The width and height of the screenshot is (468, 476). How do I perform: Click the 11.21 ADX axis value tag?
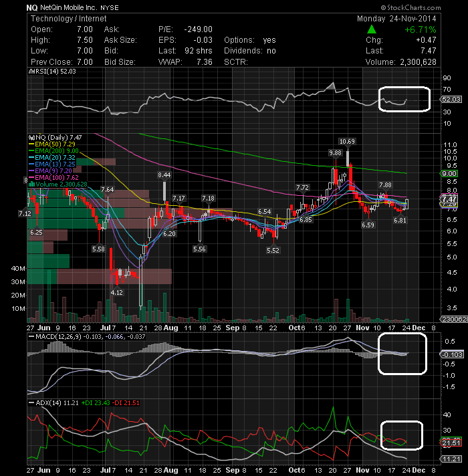451,459
